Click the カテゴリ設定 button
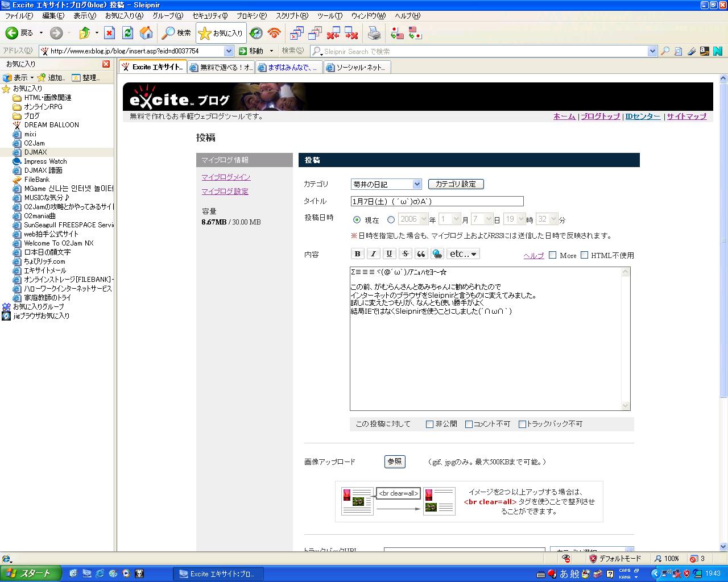 click(x=456, y=184)
